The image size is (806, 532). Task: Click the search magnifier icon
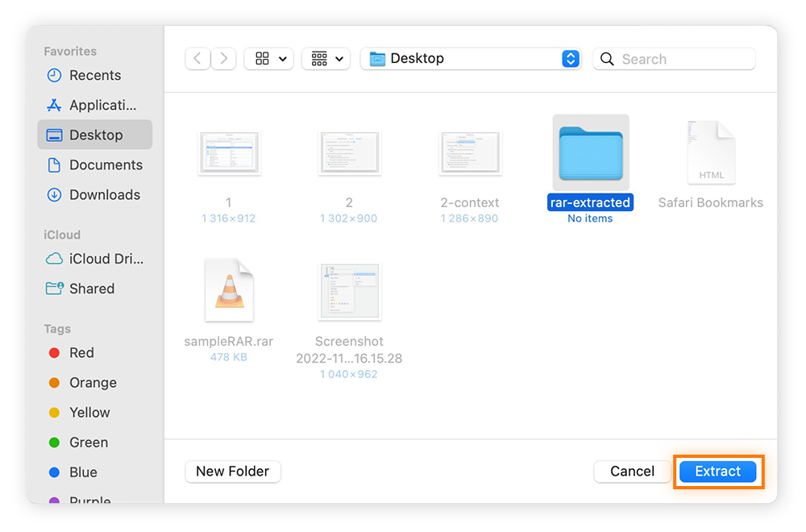[x=607, y=58]
